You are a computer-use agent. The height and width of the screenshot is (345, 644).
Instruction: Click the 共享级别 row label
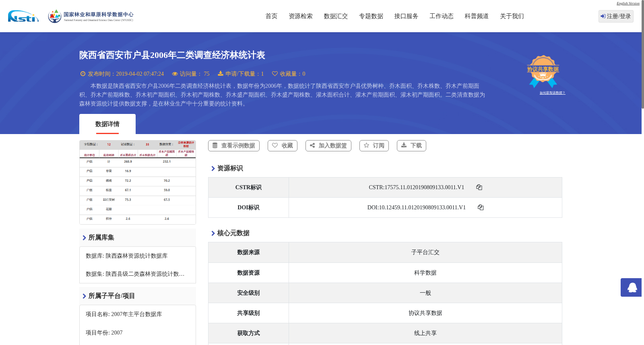pyautogui.click(x=248, y=313)
